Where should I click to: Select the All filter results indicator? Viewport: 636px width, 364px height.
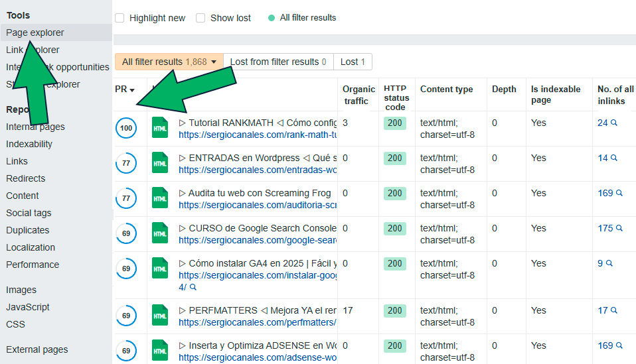[302, 18]
